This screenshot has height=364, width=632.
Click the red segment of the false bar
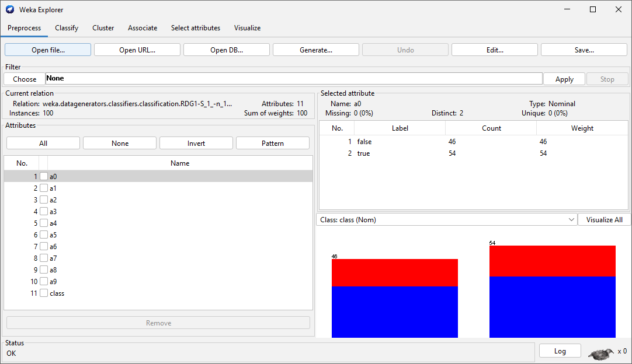[394, 272]
